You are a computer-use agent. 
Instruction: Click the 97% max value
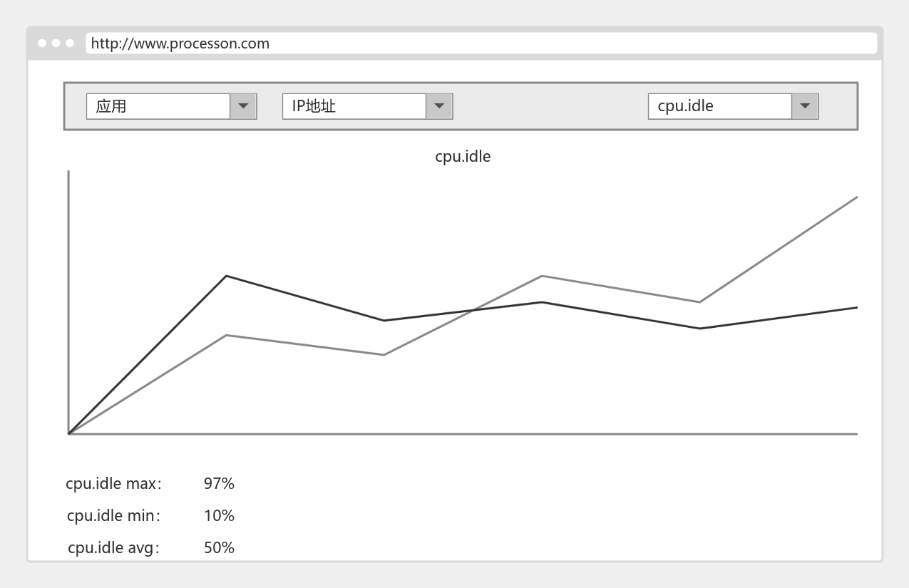(219, 484)
